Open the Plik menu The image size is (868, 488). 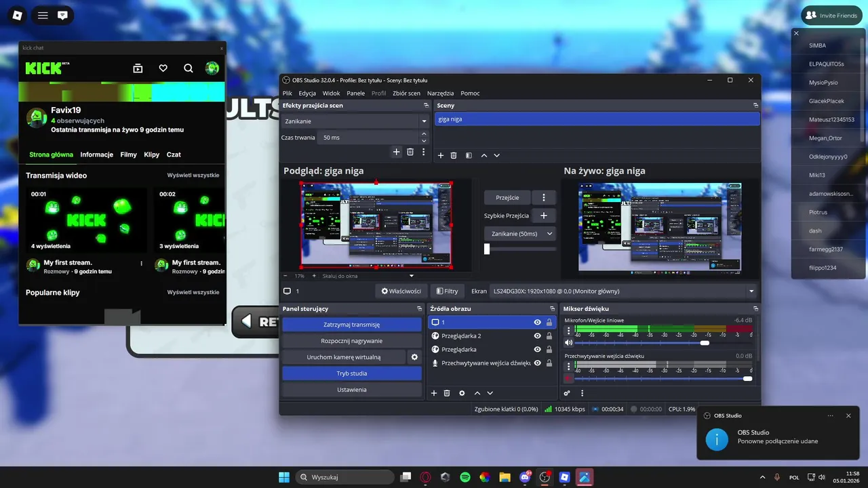pyautogui.click(x=288, y=94)
